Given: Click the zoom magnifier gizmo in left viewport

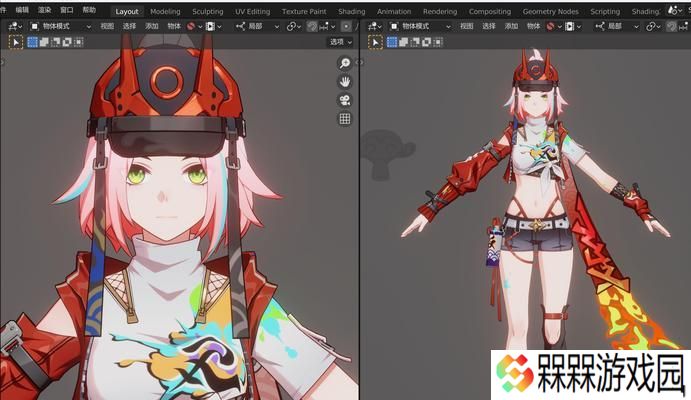Looking at the screenshot, I should 345,63.
